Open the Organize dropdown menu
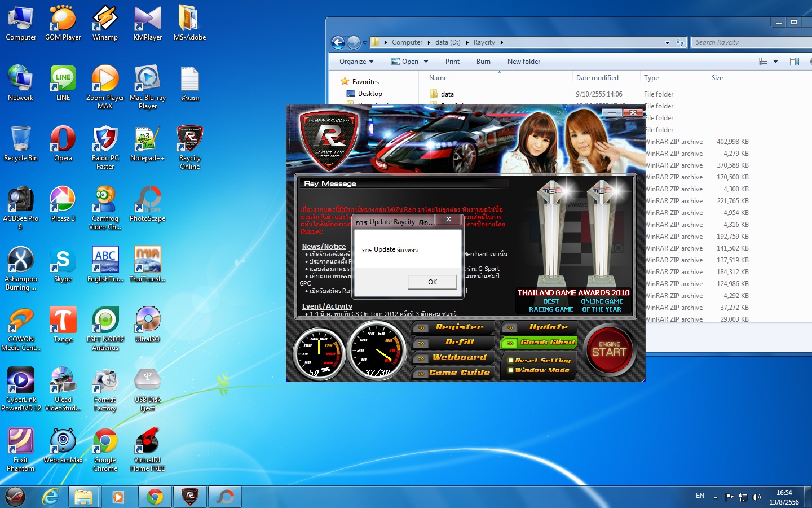This screenshot has height=508, width=812. click(356, 62)
